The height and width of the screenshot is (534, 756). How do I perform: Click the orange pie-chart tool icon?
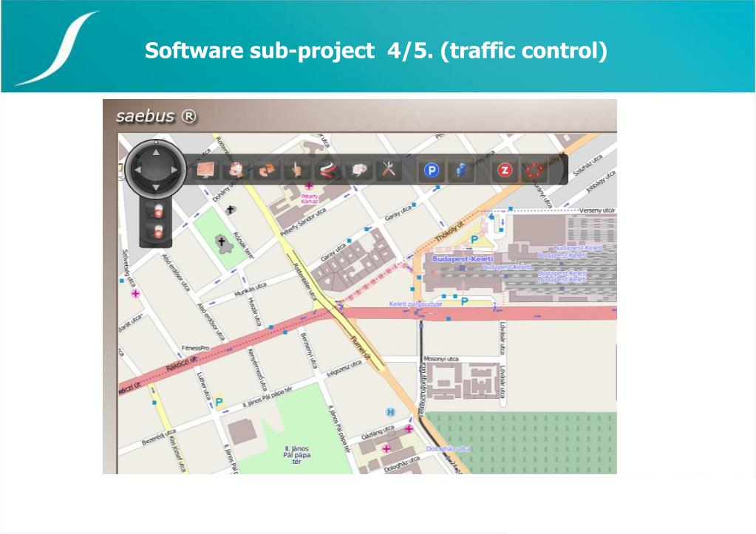pyautogui.click(x=267, y=170)
